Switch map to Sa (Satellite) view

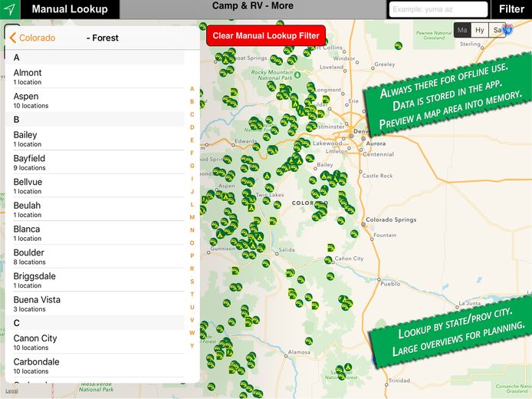pos(497,30)
